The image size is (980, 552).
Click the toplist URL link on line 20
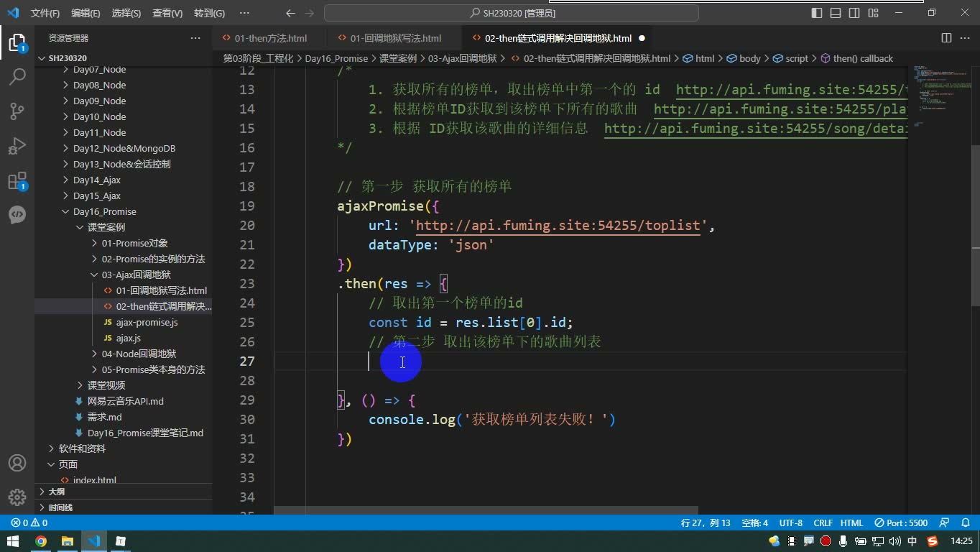click(x=558, y=225)
